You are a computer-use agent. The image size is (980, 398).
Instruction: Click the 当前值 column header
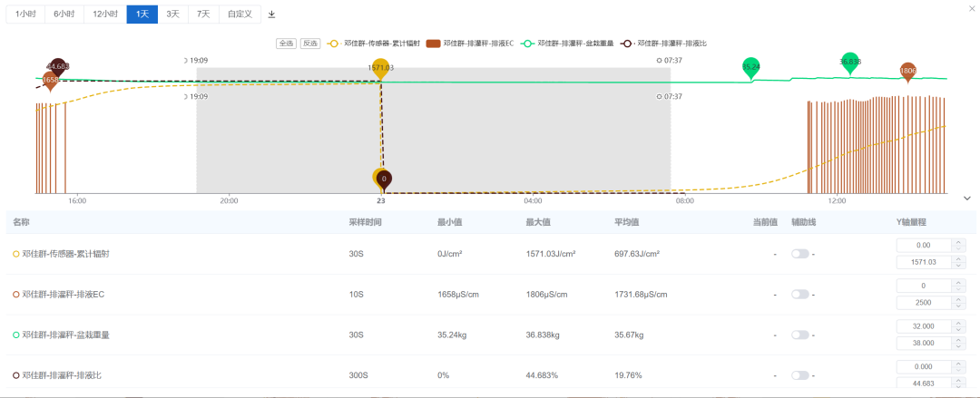pyautogui.click(x=764, y=222)
